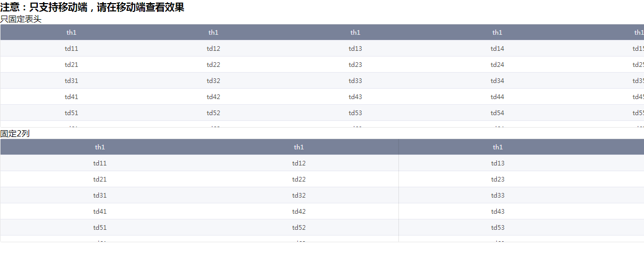This screenshot has height=263, width=644.
Task: Select td53 in the 固定2列 table
Action: pos(498,228)
